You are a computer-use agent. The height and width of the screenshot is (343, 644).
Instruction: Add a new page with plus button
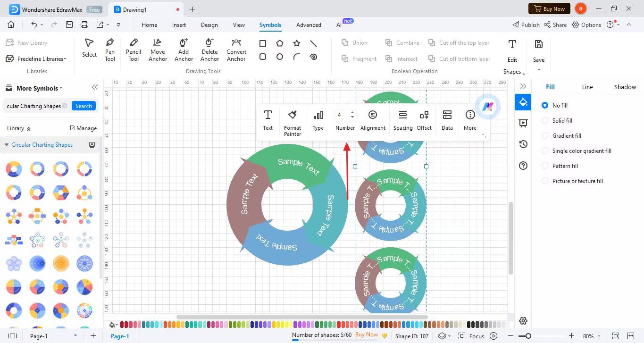(x=93, y=336)
